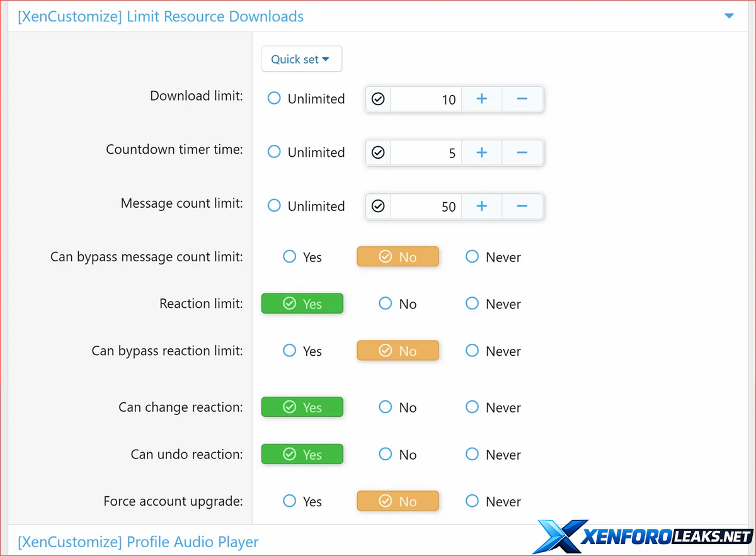Image resolution: width=756 pixels, height=556 pixels.
Task: Click the minus icon for Download limit
Action: pos(522,99)
